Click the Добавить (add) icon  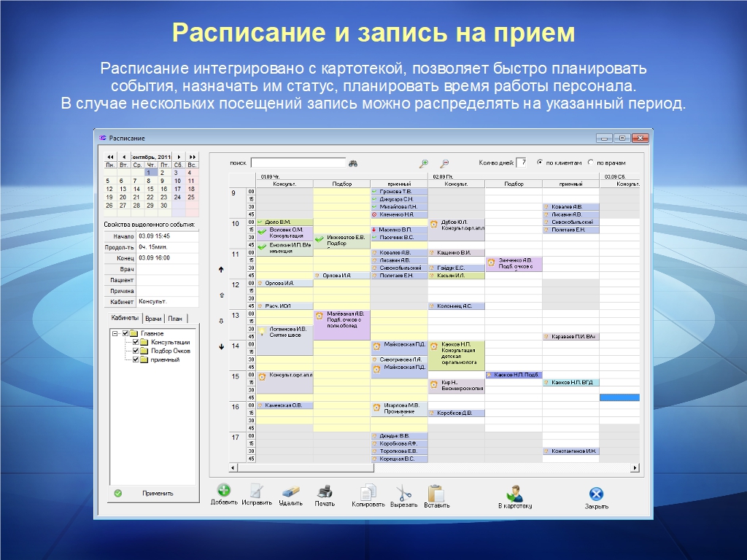click(224, 491)
